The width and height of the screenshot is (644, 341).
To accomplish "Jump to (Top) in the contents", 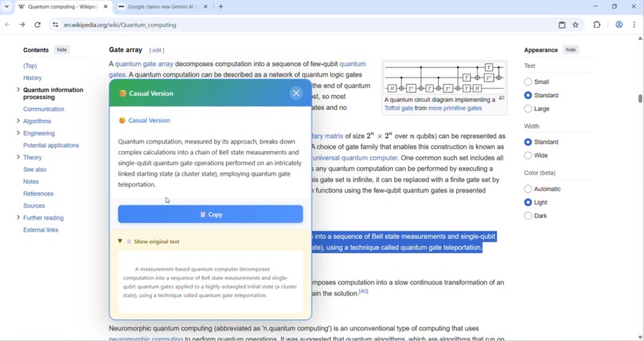I will 30,65.
